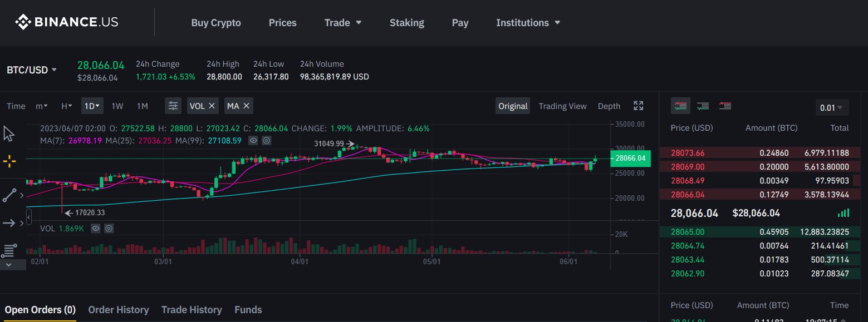The height and width of the screenshot is (322, 868).
Task: Expand the line tool submenu arrow
Action: (x=22, y=195)
